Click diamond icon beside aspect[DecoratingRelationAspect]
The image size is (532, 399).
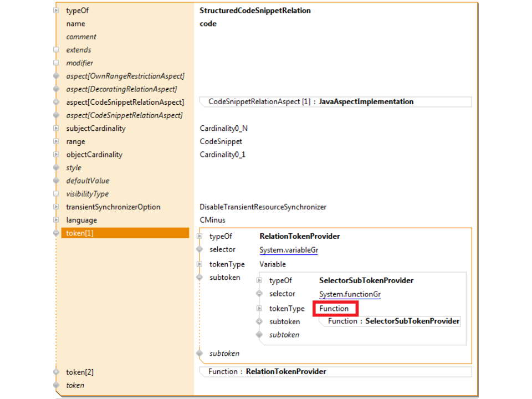point(56,89)
